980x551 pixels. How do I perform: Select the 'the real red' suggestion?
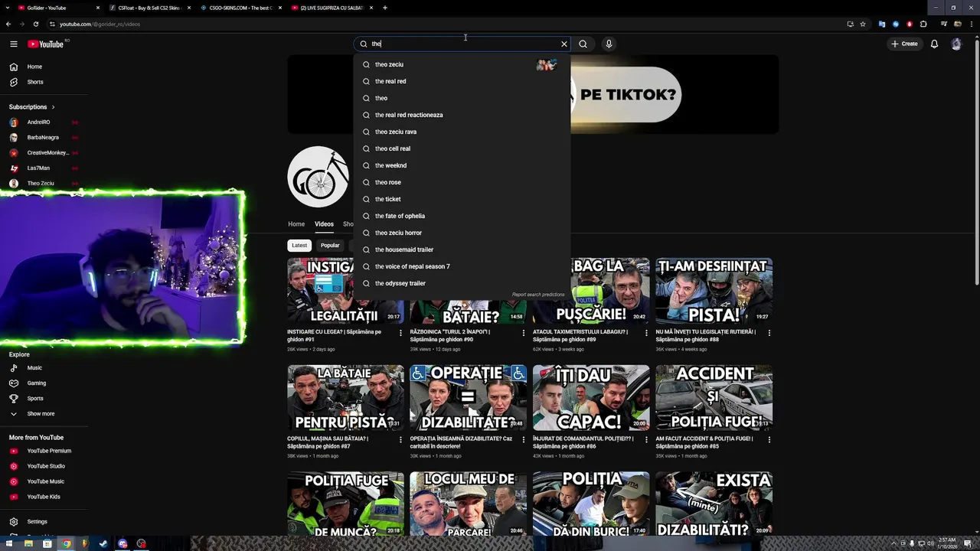coord(462,81)
